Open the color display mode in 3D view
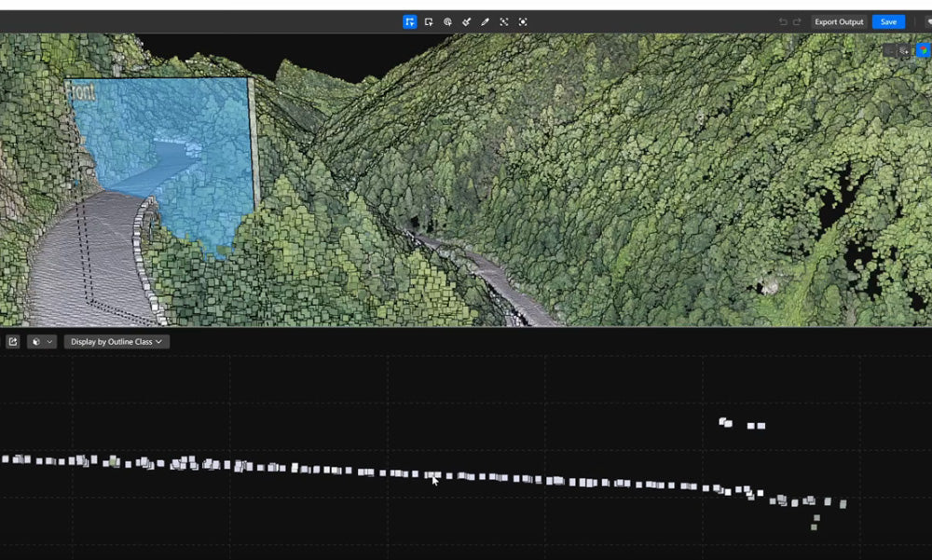This screenshot has height=560, width=932. point(922,51)
